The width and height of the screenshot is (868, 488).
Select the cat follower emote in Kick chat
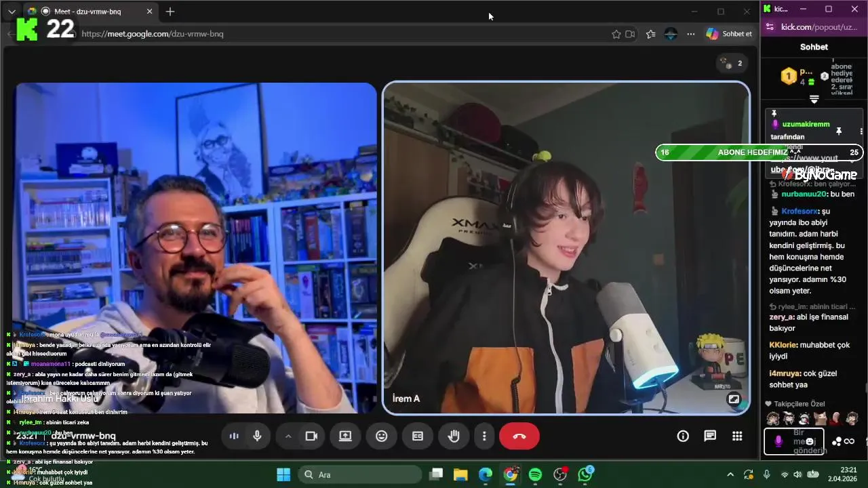(x=821, y=418)
